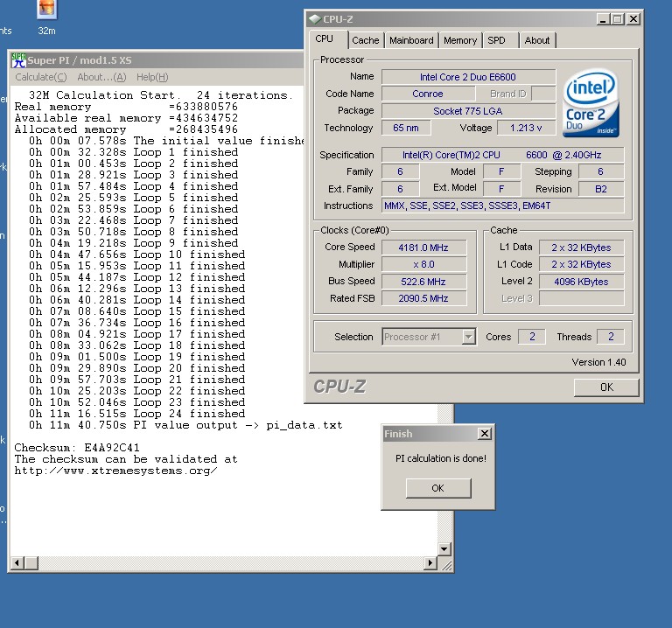Click the Stepping value '6'
This screenshot has height=628, width=672.
pos(601,171)
